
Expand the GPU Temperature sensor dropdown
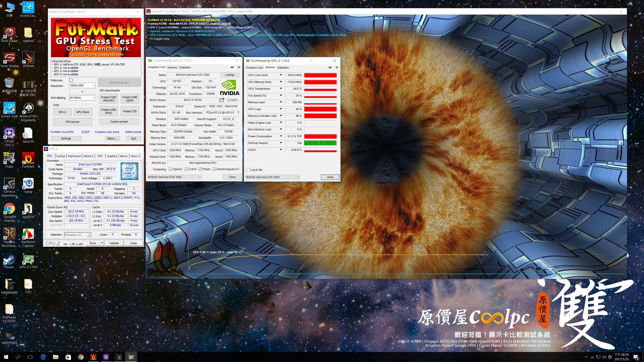click(281, 89)
